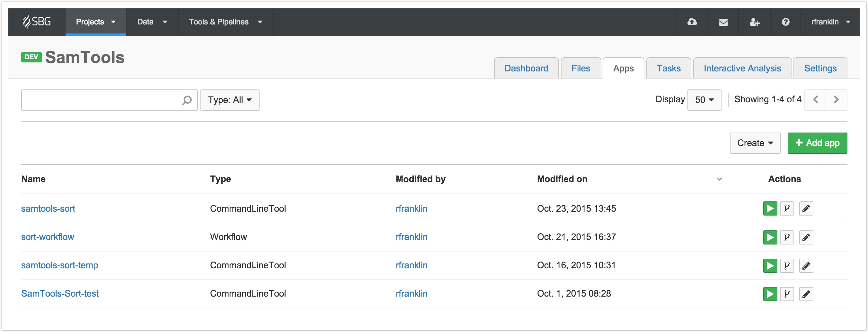
Task: Open the sort-workflow link
Action: pyautogui.click(x=48, y=237)
